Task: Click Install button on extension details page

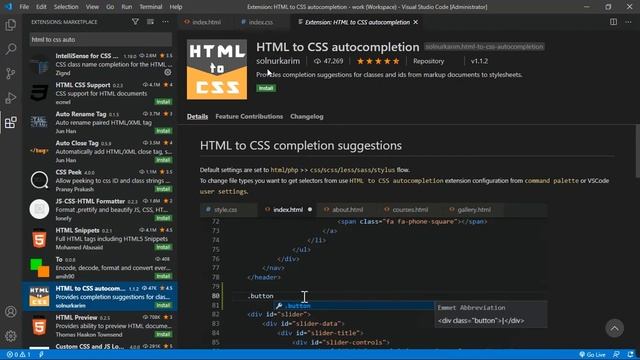Action: pos(266,88)
